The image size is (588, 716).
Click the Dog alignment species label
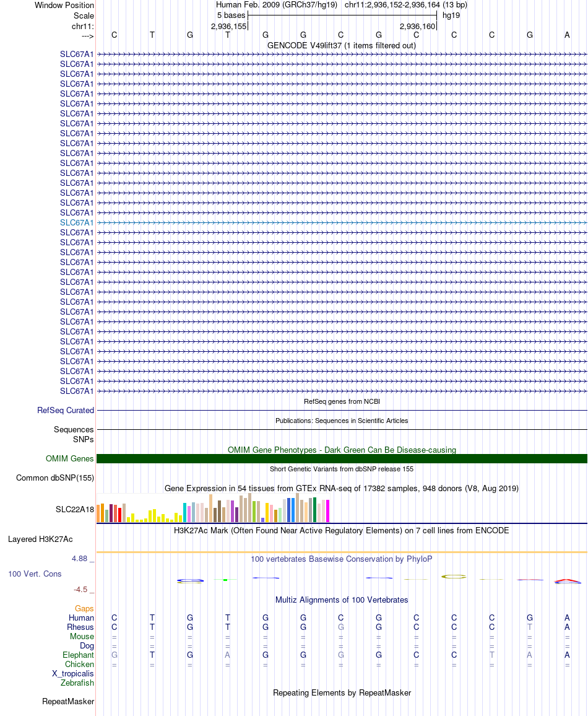coord(87,646)
